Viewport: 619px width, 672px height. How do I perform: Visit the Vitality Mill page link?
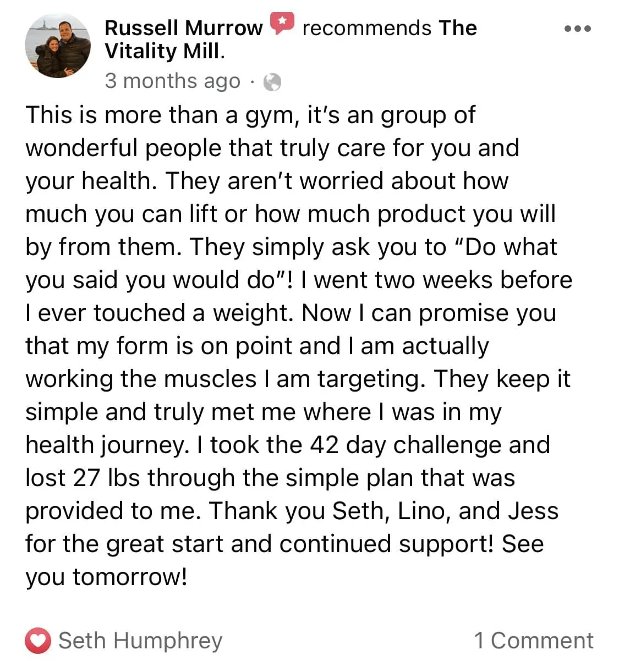tap(291, 39)
